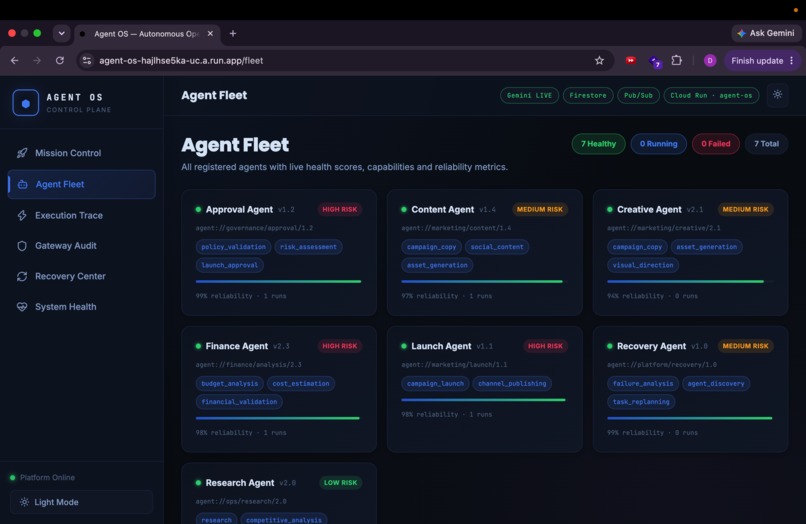Expand the tab search dropdown chevron
806x524 pixels.
point(61,33)
